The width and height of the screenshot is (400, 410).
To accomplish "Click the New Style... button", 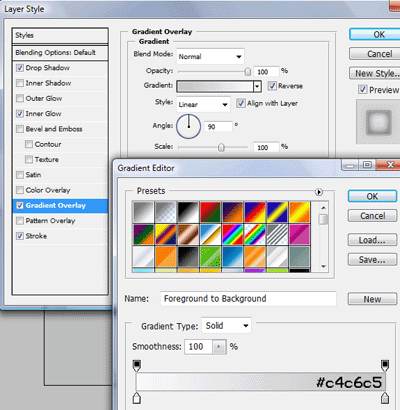I will pos(375,73).
